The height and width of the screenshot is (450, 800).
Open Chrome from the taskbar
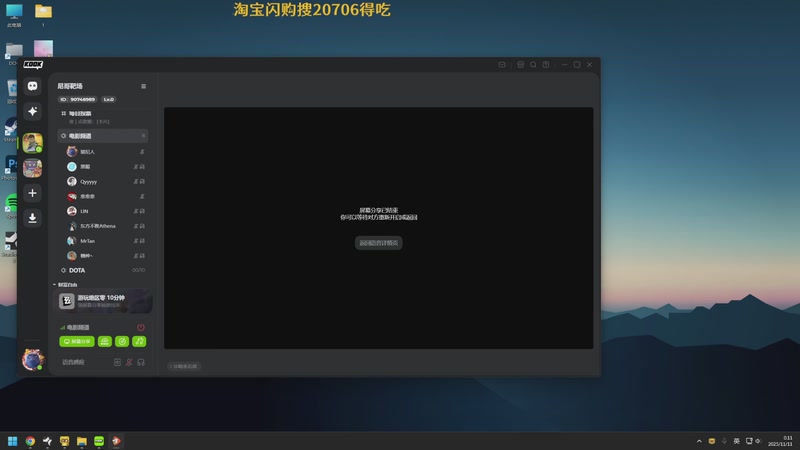30,441
